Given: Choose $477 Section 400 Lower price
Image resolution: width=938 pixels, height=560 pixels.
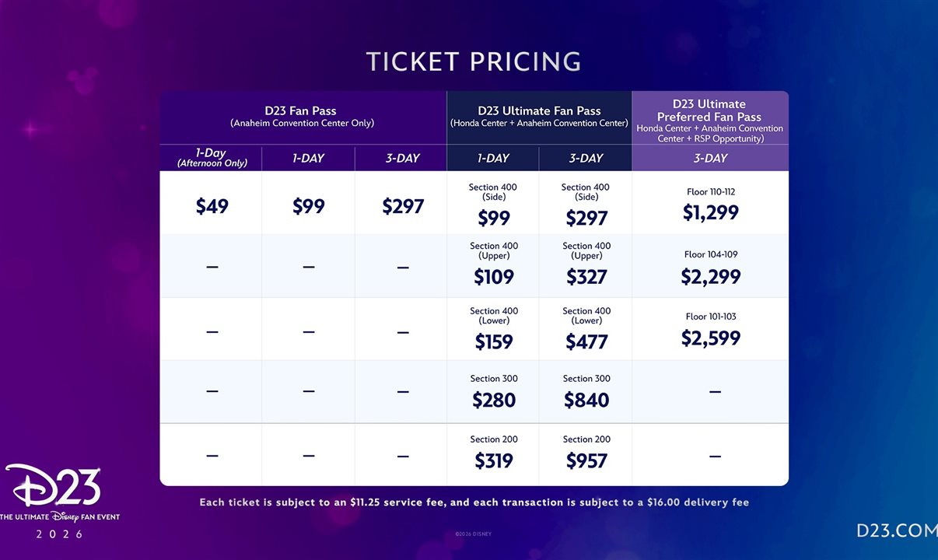Looking at the screenshot, I should [x=586, y=341].
